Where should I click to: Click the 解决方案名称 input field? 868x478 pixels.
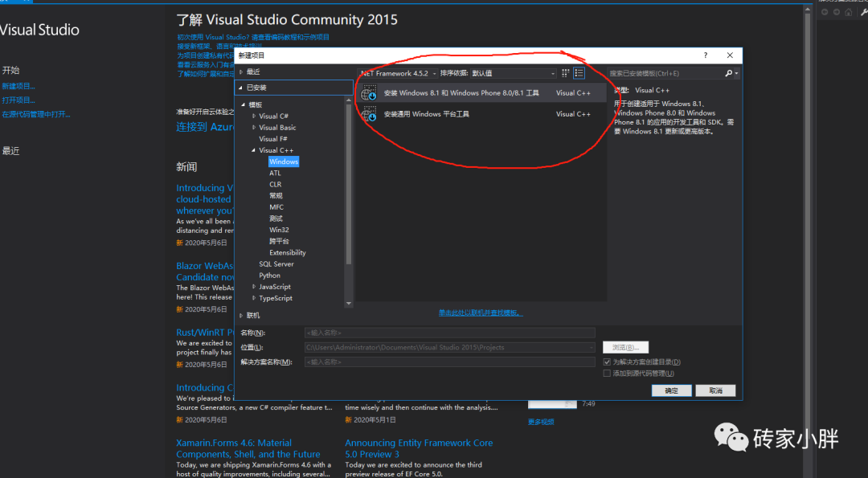pos(449,362)
